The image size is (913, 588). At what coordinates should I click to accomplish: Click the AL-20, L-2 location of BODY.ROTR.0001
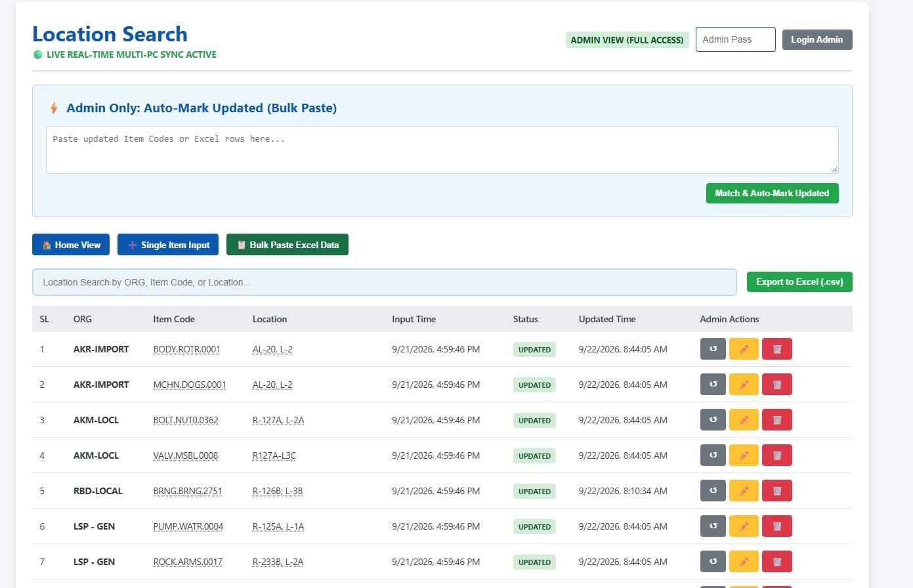pos(272,349)
